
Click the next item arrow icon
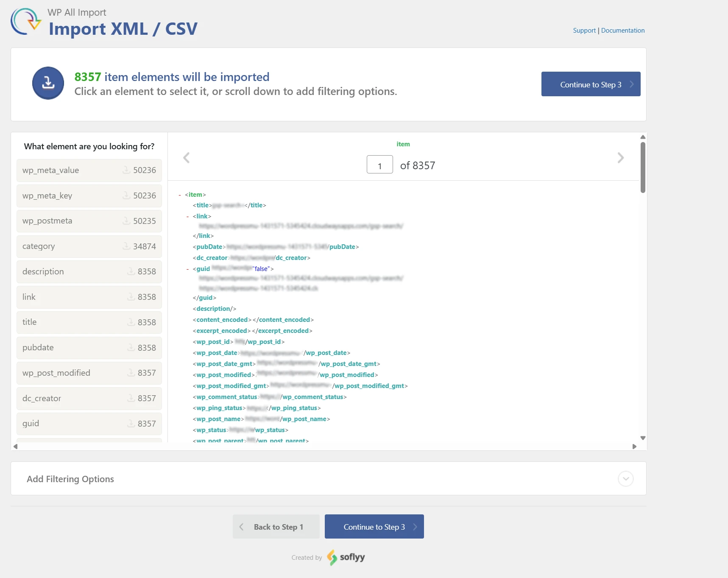tap(620, 157)
